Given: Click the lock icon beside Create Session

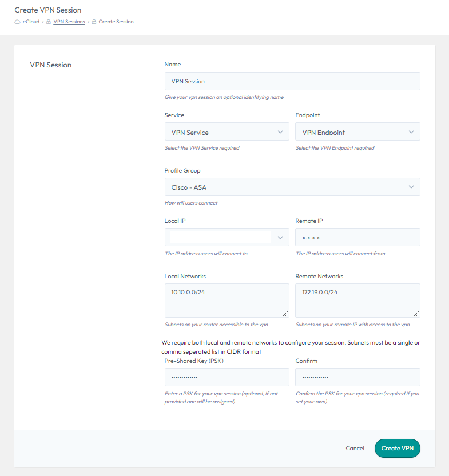Looking at the screenshot, I should tap(94, 22).
